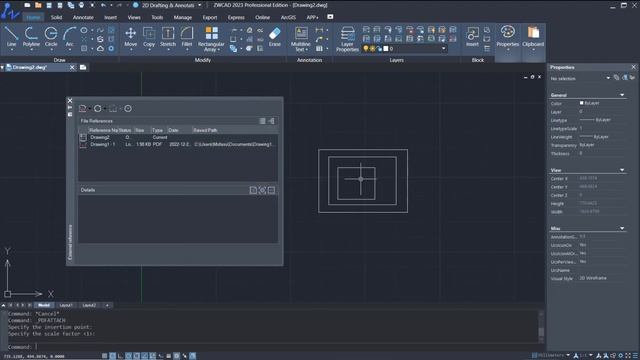Viewport: 640px width, 360px height.
Task: Open the Clipboard ribbon panel
Action: 533,37
